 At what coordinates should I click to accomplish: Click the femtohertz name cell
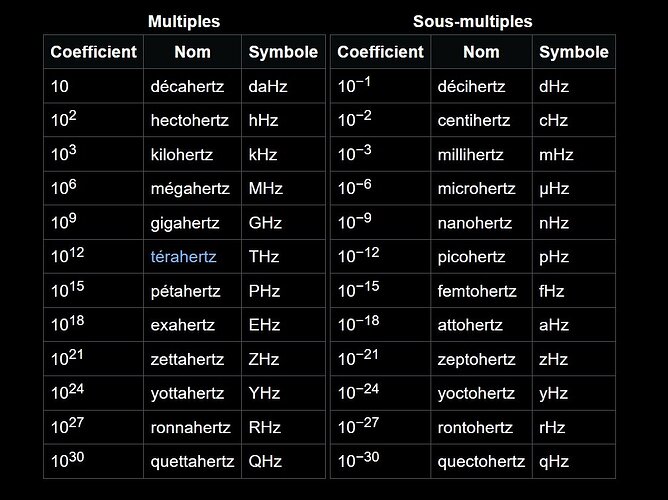[x=481, y=291]
